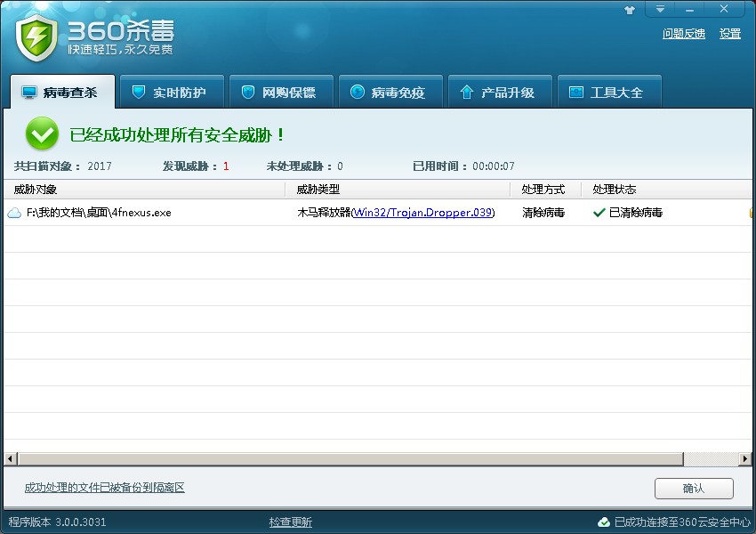756x534 pixels.
Task: Open 问题反馈 feedback link
Action: (684, 34)
